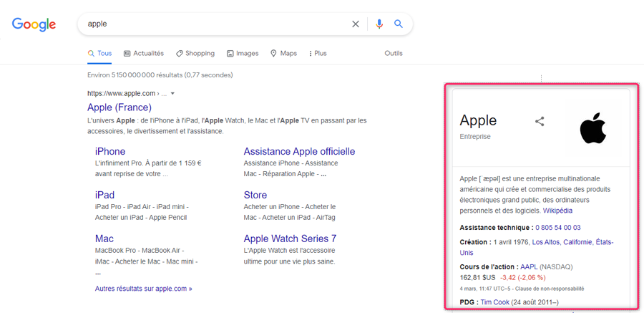Select the Tous tab

coord(99,54)
